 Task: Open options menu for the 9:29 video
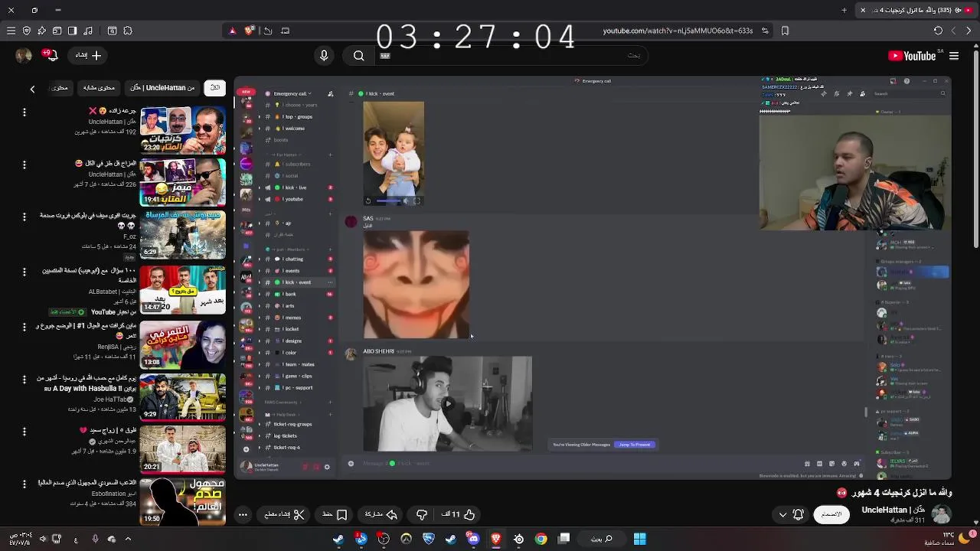(x=24, y=380)
